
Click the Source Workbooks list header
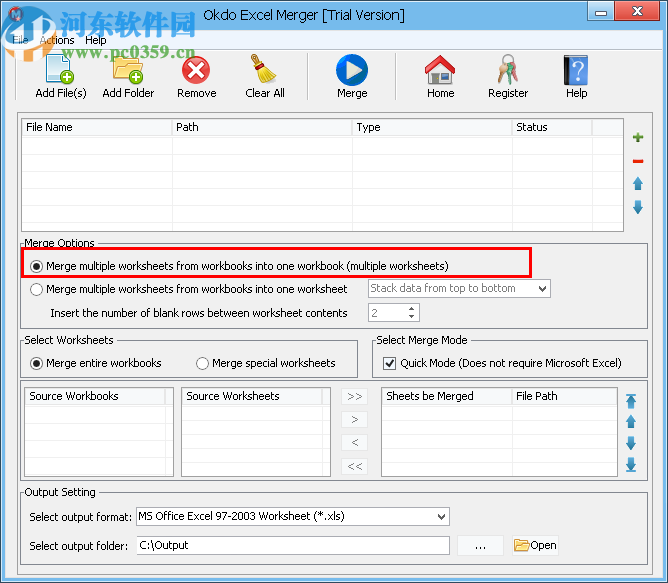click(95, 396)
